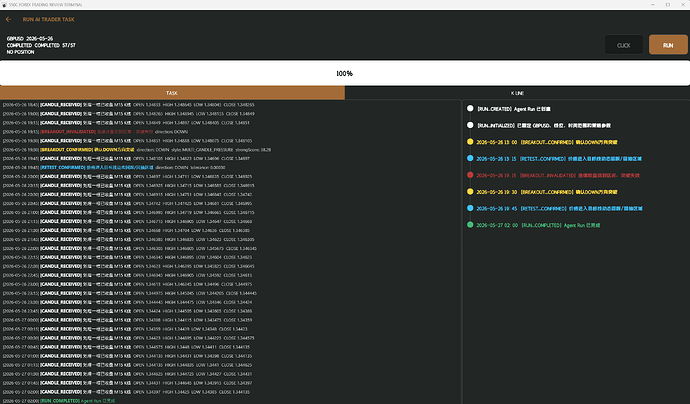
Task: Select the 21:45 CANDLE_RECEIVED log row
Action: 128,239
